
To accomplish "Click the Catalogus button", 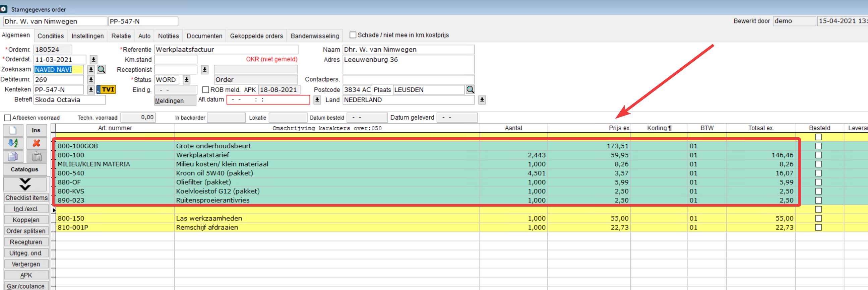I will (x=25, y=169).
